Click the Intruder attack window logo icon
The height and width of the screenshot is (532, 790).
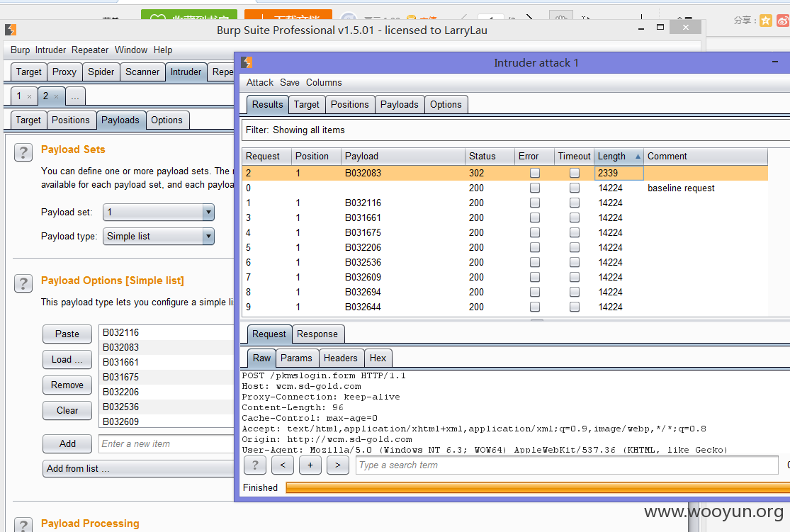247,62
